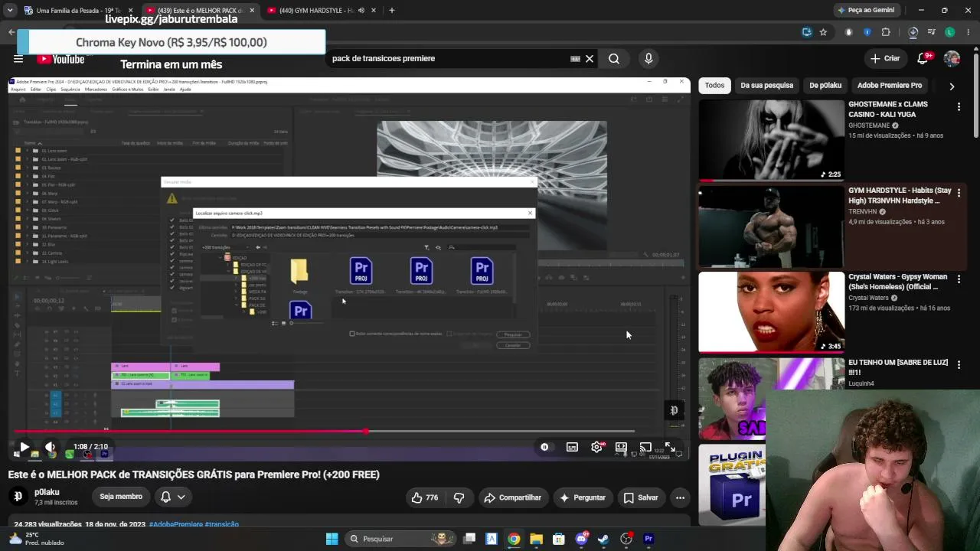Screen dimensions: 980x551
Task: Open Discord from taskbar
Action: pyautogui.click(x=581, y=539)
